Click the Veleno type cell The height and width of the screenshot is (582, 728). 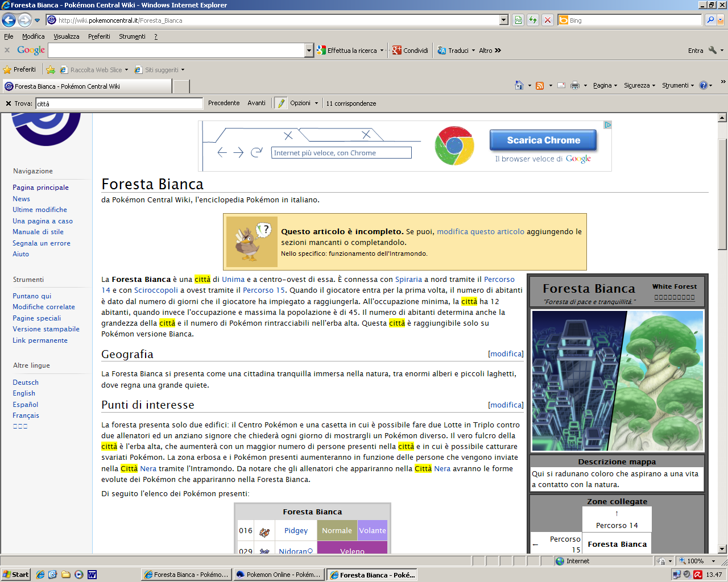click(352, 548)
